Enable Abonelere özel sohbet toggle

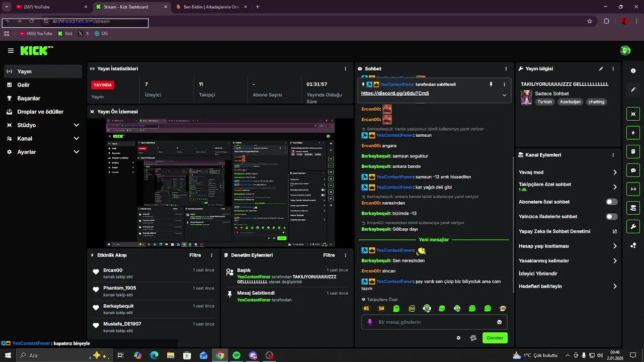coord(612,202)
